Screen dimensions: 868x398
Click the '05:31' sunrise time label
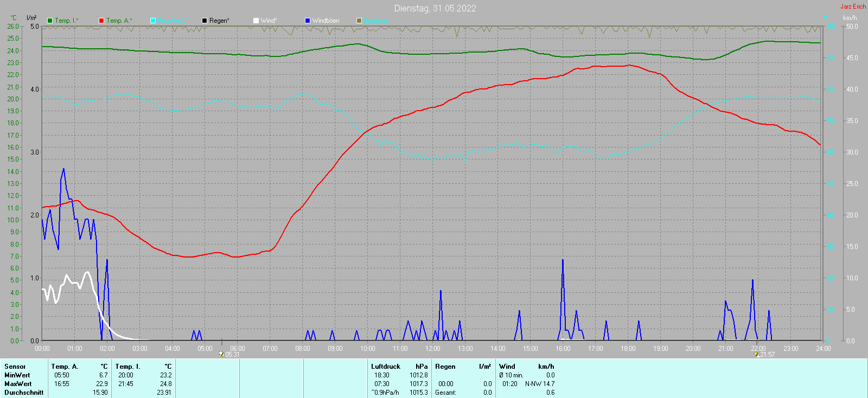tap(232, 355)
